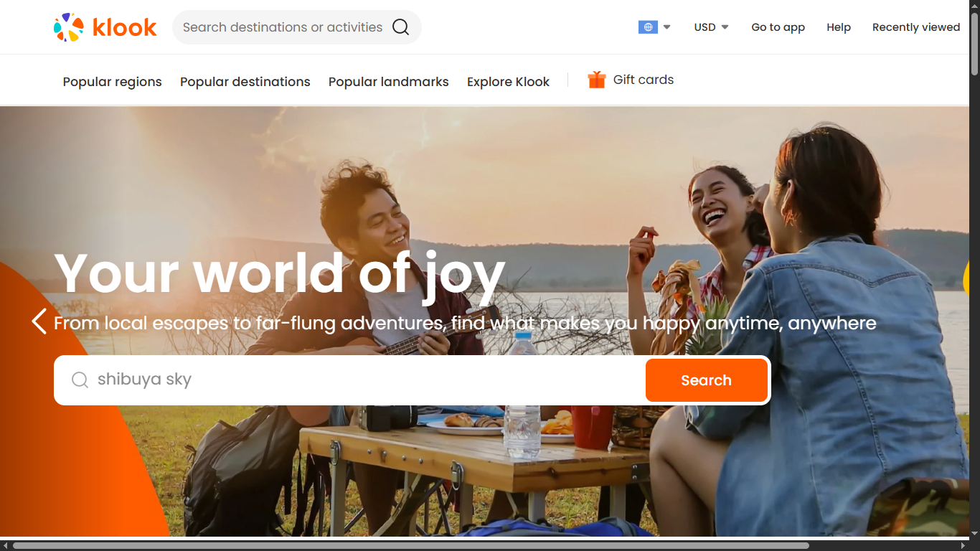Open the Popular regions menu

pyautogui.click(x=113, y=82)
